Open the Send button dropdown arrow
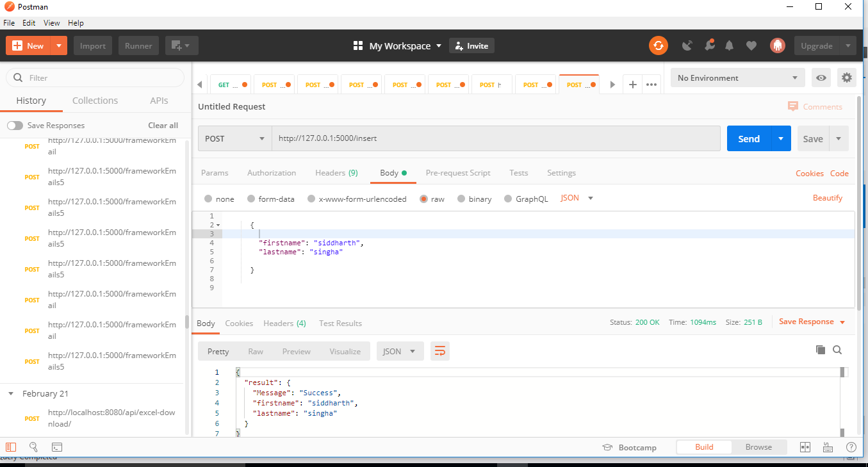 (780, 138)
